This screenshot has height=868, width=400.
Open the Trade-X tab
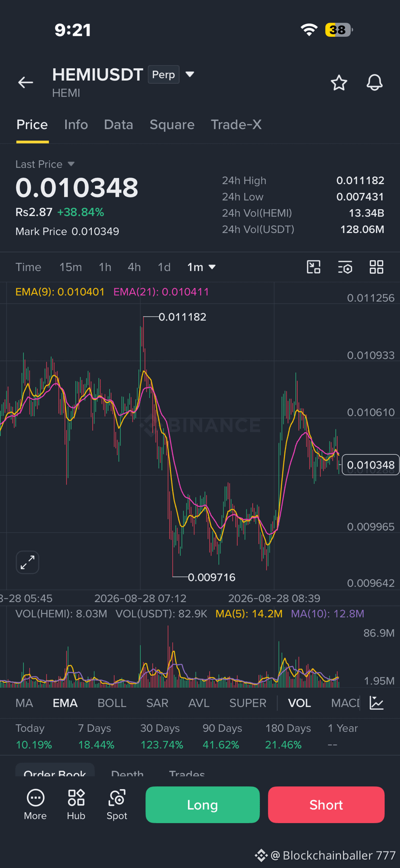(236, 125)
